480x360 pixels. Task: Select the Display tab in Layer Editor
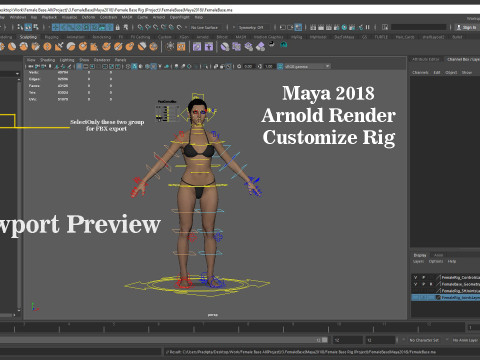click(x=420, y=255)
